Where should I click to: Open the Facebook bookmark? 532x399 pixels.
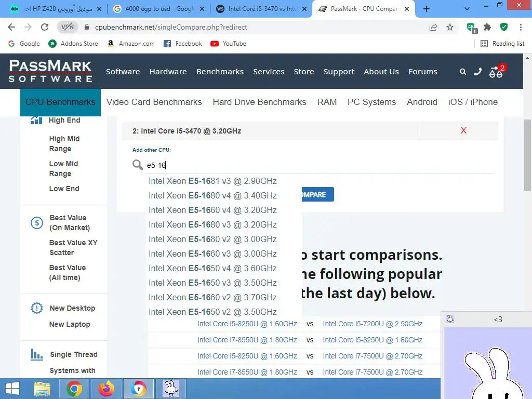click(182, 44)
